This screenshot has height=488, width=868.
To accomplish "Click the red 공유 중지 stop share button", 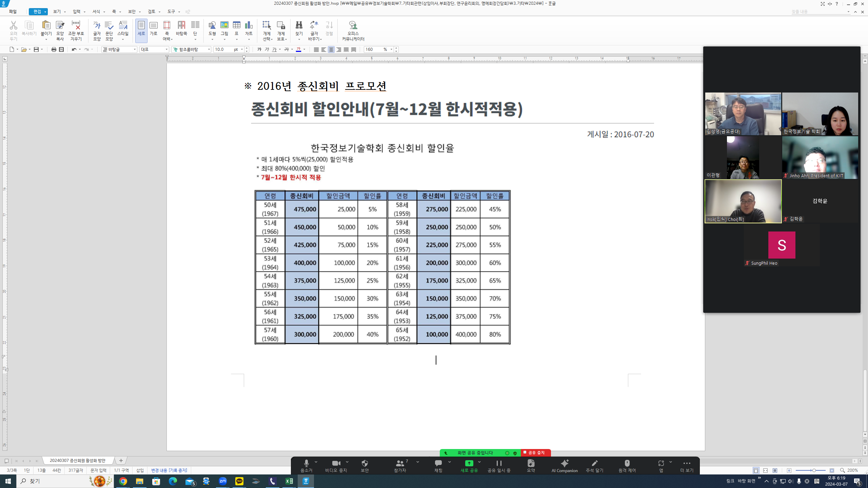I will coord(535,453).
